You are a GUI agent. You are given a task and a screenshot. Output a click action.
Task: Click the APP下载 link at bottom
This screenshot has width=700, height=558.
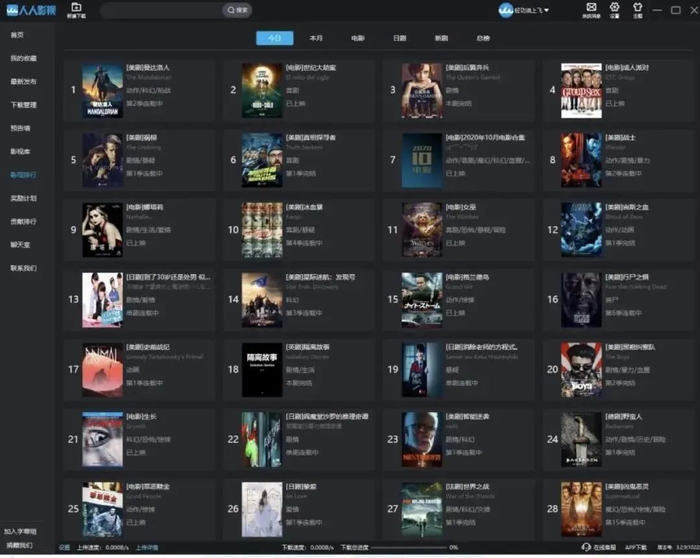[x=637, y=547]
